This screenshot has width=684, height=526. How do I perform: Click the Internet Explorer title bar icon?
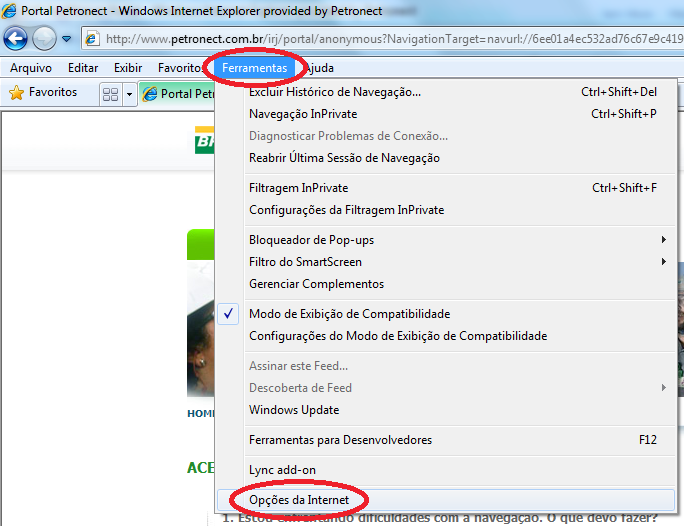(x=9, y=10)
